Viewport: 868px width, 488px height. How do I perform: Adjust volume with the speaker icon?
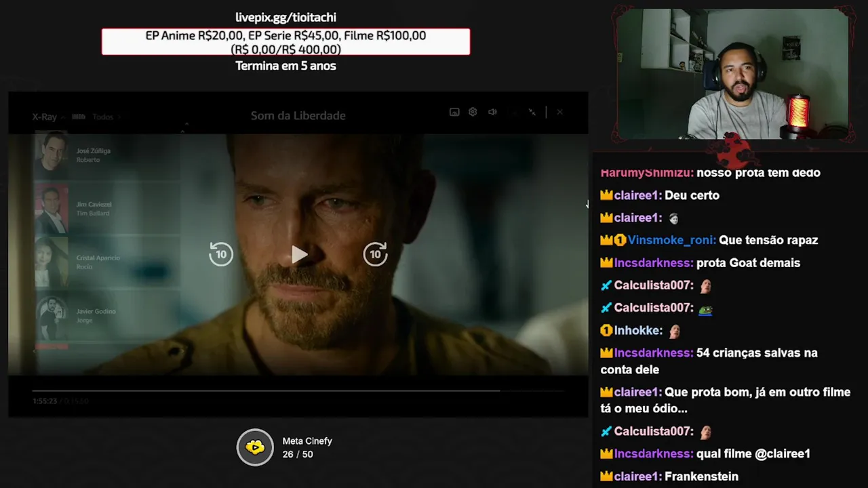493,112
